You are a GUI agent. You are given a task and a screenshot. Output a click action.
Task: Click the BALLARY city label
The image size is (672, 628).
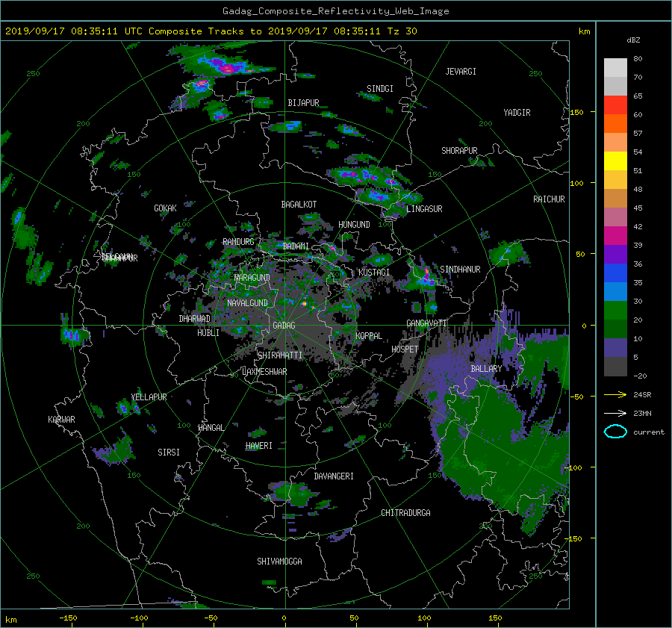coord(486,369)
